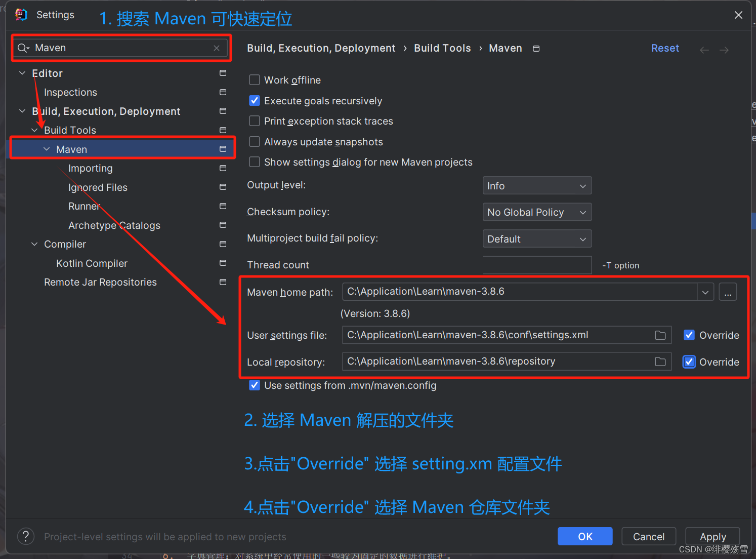Go forward with the right arrow icon
The width and height of the screenshot is (756, 559).
(724, 50)
